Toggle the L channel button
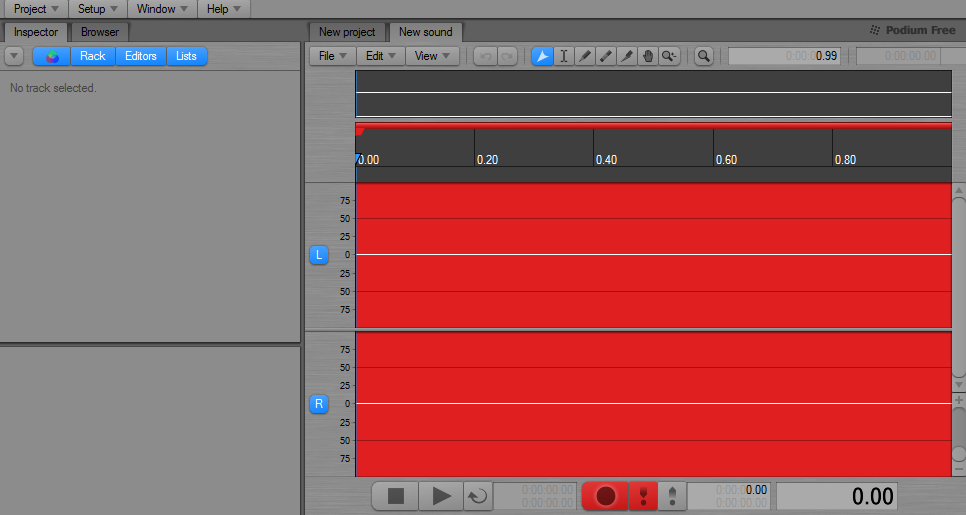The width and height of the screenshot is (966, 515). tap(319, 254)
